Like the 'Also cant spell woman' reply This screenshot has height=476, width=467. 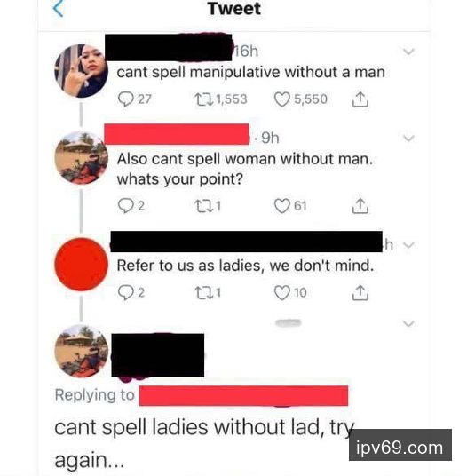pyautogui.click(x=290, y=206)
